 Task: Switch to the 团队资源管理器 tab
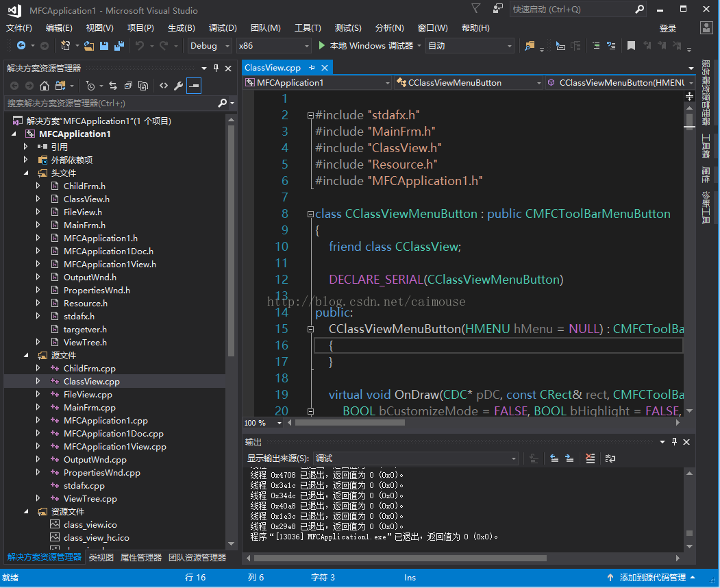click(197, 557)
